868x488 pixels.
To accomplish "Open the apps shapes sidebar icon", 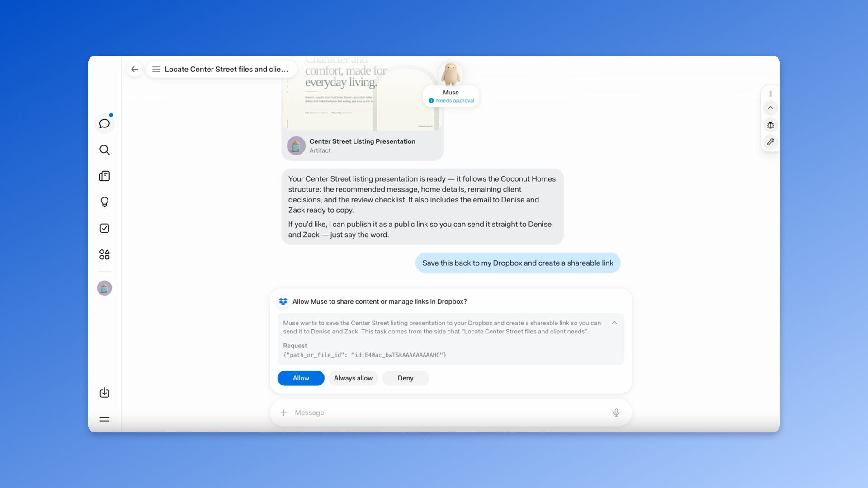I will tap(104, 254).
